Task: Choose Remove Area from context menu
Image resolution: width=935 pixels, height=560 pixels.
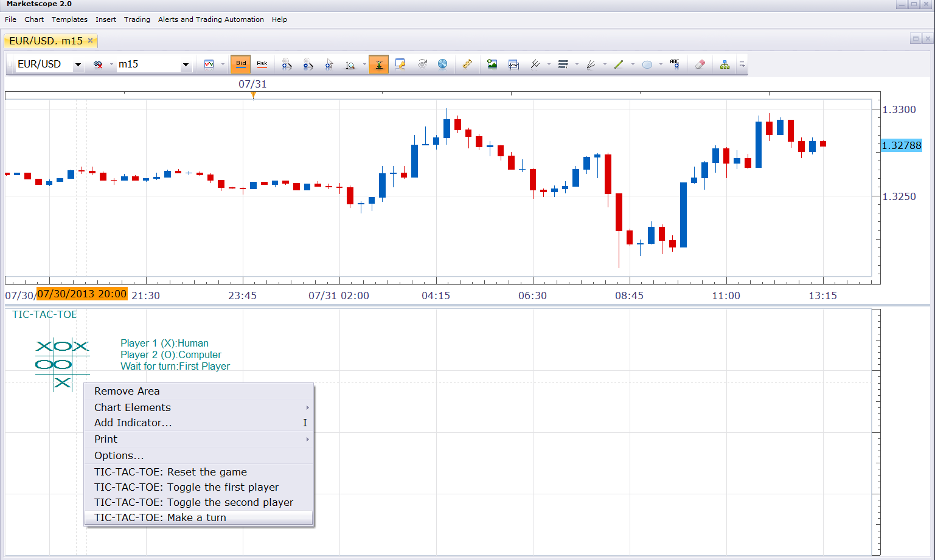Action: point(199,391)
